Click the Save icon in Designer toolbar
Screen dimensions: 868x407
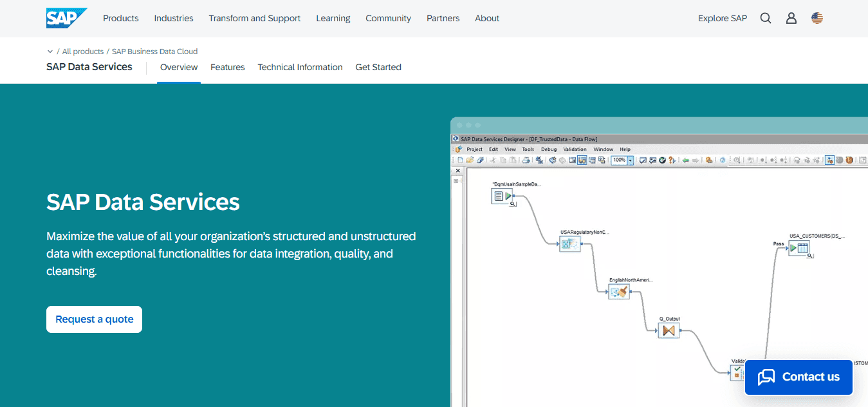[x=481, y=160]
